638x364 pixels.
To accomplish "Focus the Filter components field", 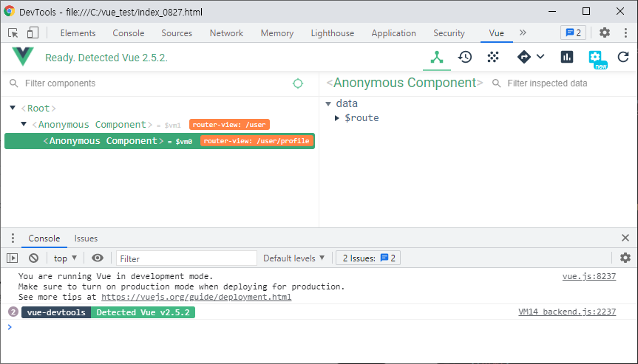I will pyautogui.click(x=155, y=83).
